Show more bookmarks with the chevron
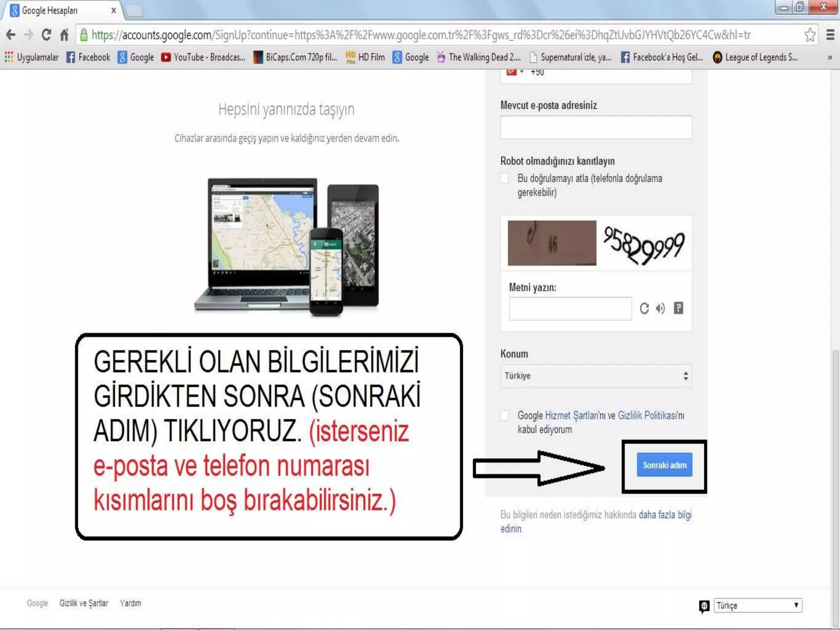 (x=830, y=57)
